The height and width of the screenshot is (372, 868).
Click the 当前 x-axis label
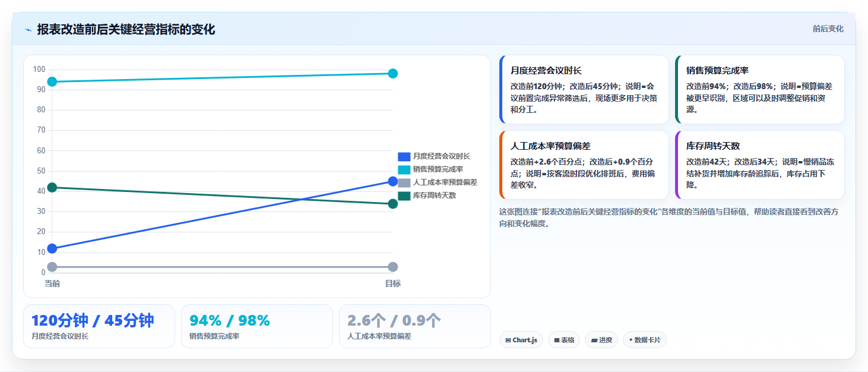(x=52, y=283)
